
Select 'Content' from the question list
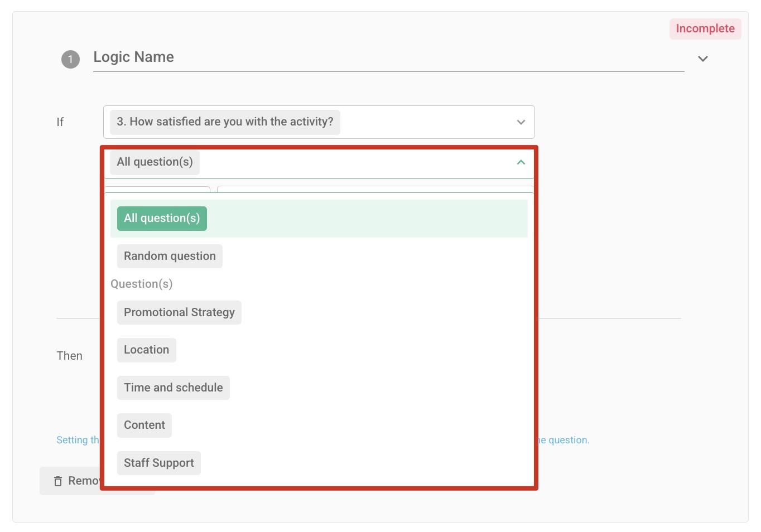tap(144, 425)
